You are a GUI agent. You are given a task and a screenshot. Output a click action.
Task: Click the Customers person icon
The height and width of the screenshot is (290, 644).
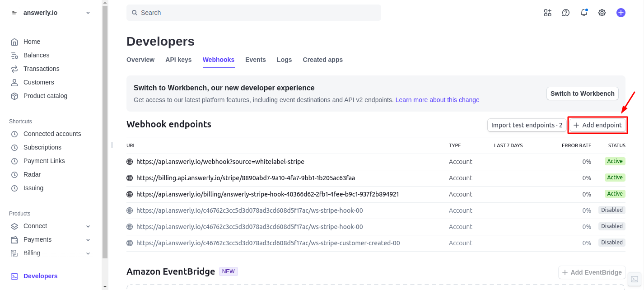[14, 82]
